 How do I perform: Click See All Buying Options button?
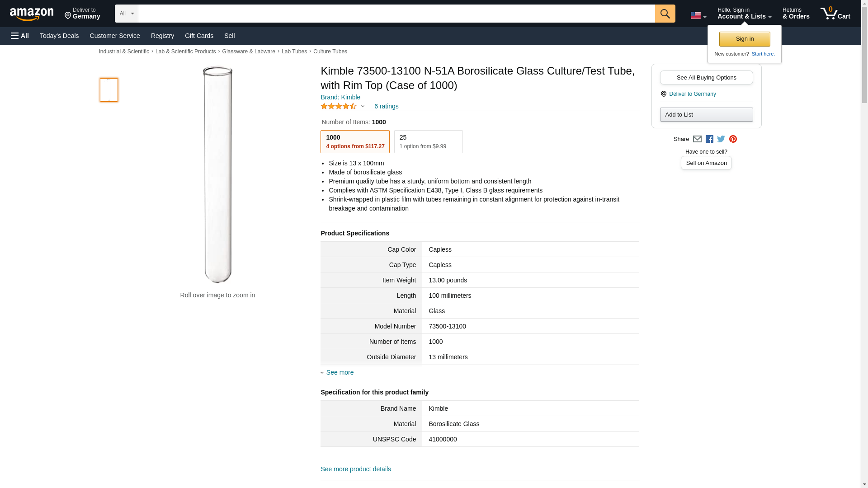(x=706, y=77)
